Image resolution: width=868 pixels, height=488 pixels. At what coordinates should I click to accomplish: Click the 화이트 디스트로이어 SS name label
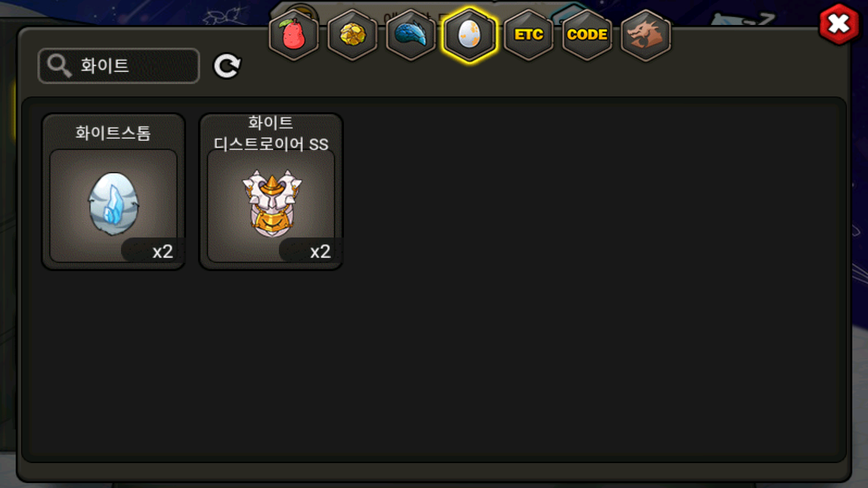pos(271,133)
